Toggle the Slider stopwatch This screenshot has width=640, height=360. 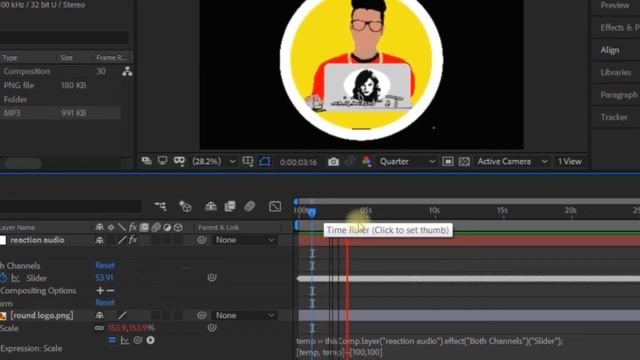click(x=3, y=278)
